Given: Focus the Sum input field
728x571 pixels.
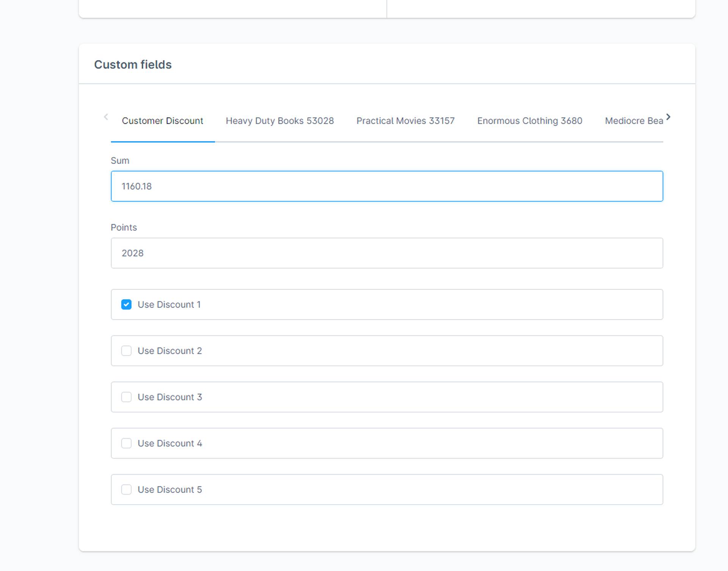Looking at the screenshot, I should (387, 186).
